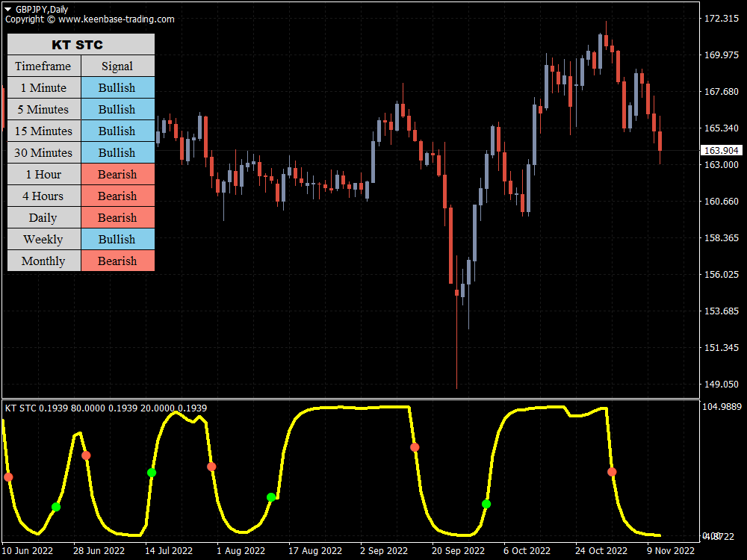Click the Monthly timeframe cell

[x=44, y=261]
